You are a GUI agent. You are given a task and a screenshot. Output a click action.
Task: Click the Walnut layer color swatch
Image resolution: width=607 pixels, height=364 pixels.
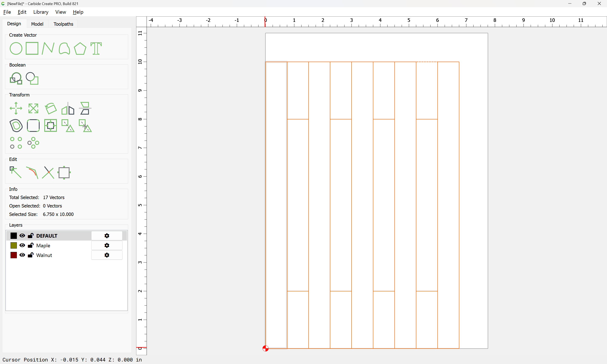click(x=14, y=255)
